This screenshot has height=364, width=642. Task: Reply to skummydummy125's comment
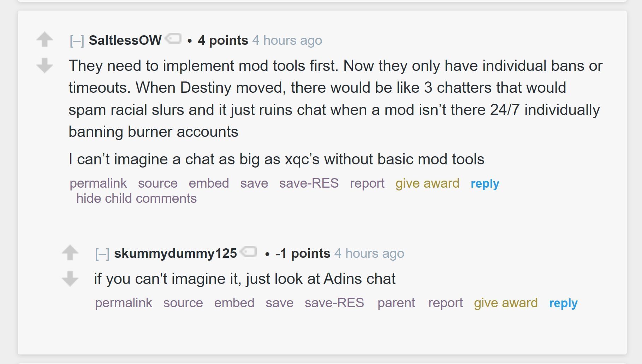click(563, 303)
